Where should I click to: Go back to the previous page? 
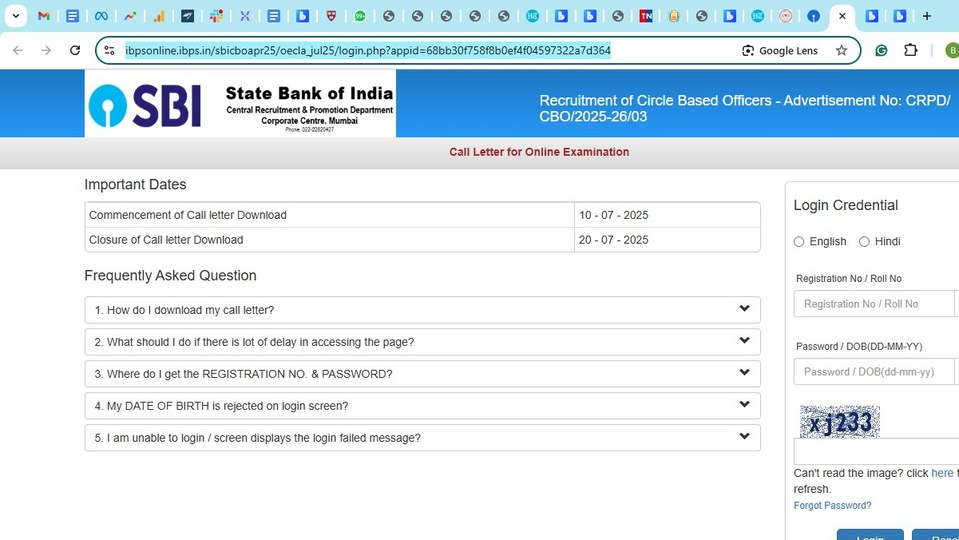coord(18,50)
